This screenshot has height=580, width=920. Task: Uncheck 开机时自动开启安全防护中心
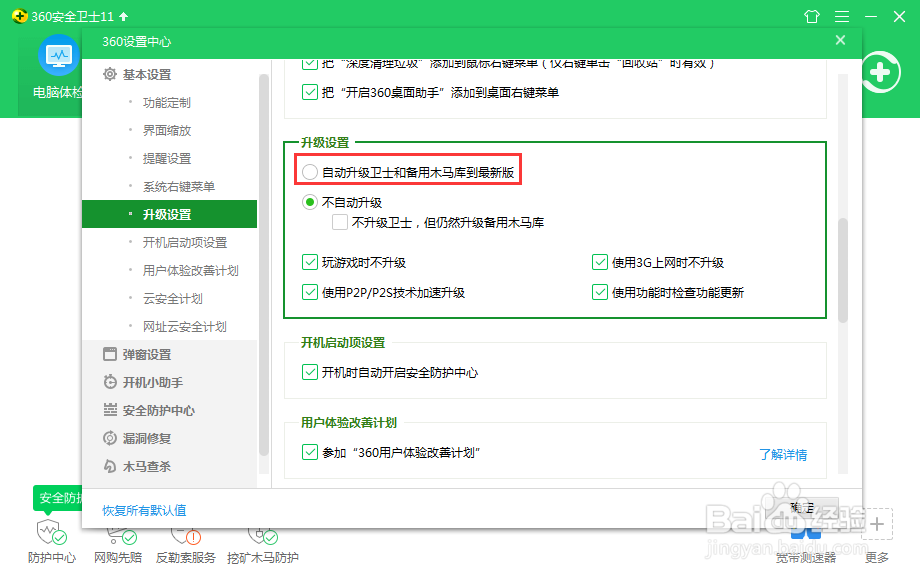310,372
